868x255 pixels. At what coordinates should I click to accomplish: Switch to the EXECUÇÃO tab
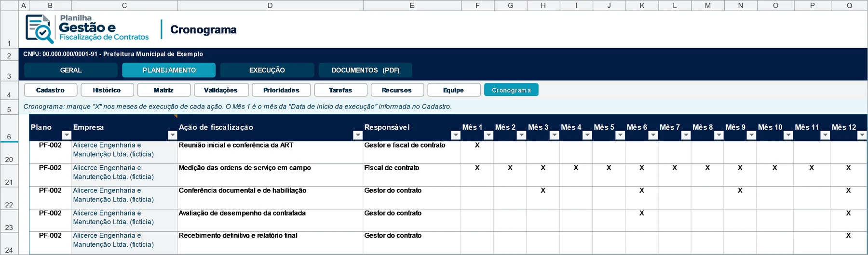pos(267,70)
